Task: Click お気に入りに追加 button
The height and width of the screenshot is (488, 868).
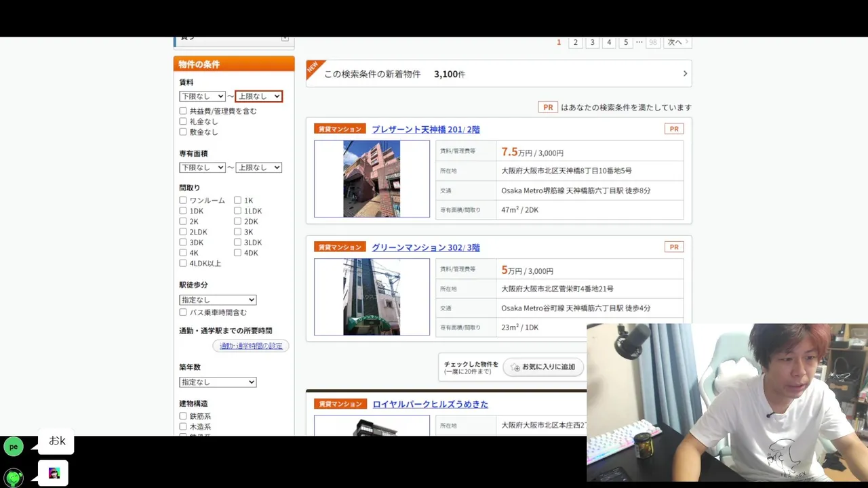Action: pos(543,367)
